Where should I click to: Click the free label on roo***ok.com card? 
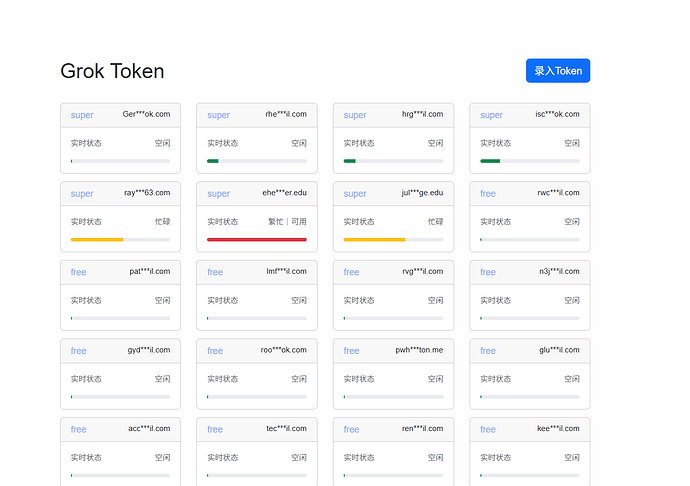point(215,351)
